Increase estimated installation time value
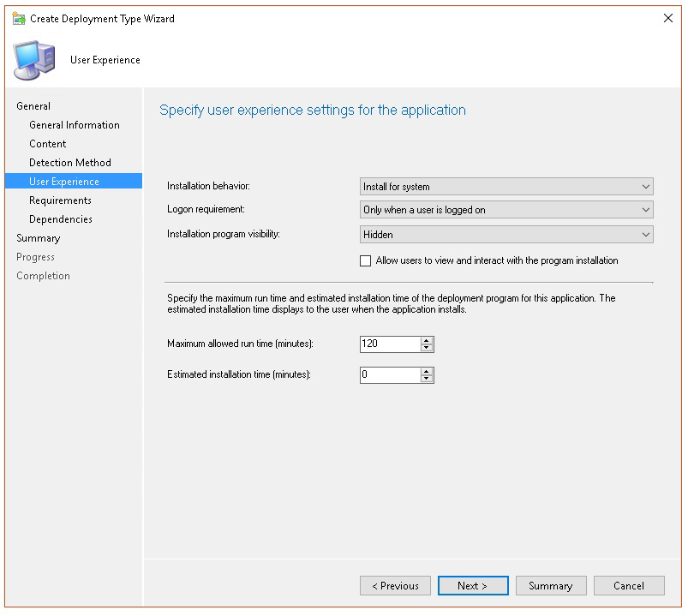 click(427, 371)
